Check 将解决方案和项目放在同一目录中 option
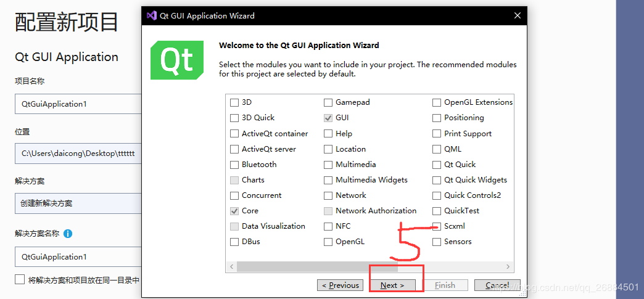The width and height of the screenshot is (644, 299). click(20, 280)
